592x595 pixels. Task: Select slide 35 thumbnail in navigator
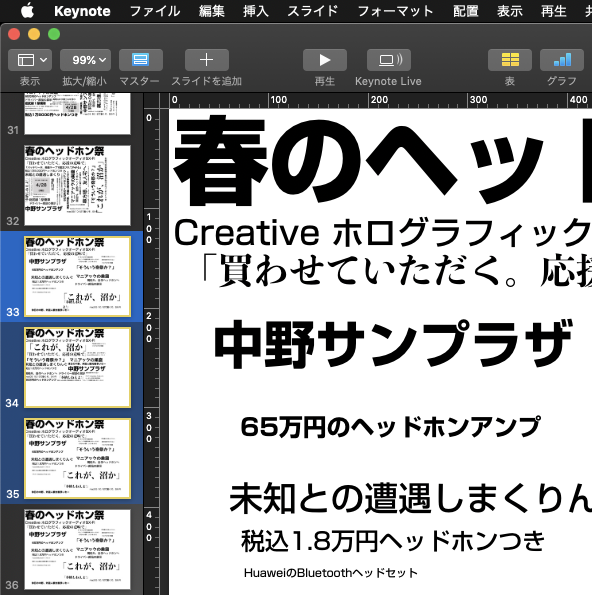[77, 458]
